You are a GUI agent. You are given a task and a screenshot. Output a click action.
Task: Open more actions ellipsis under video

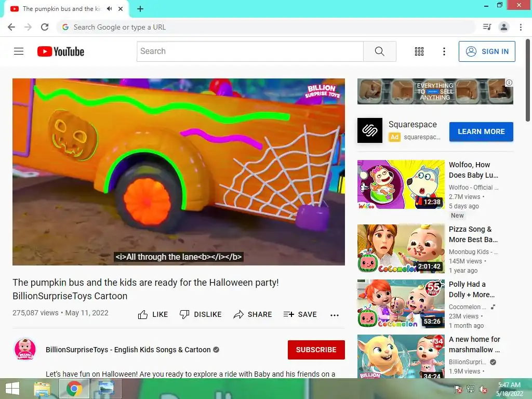point(335,315)
